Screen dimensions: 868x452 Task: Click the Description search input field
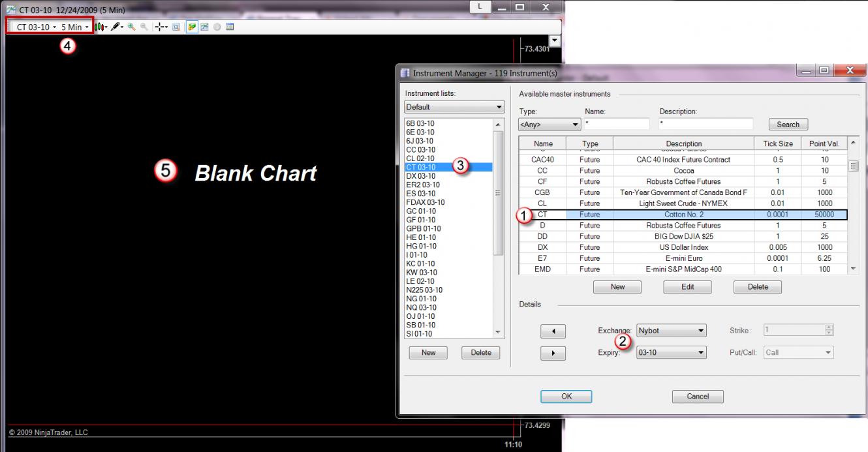click(705, 124)
